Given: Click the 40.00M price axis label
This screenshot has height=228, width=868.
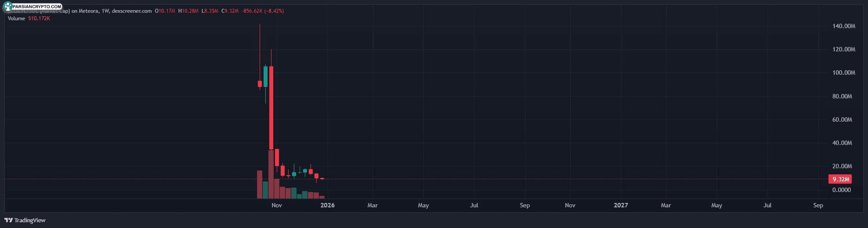Looking at the screenshot, I should pyautogui.click(x=842, y=143).
